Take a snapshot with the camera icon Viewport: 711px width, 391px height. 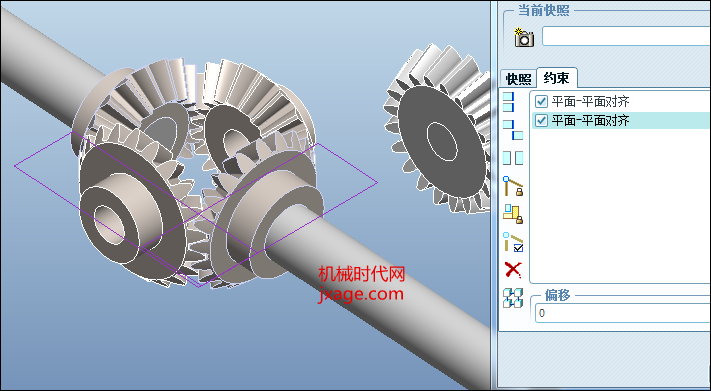[524, 37]
